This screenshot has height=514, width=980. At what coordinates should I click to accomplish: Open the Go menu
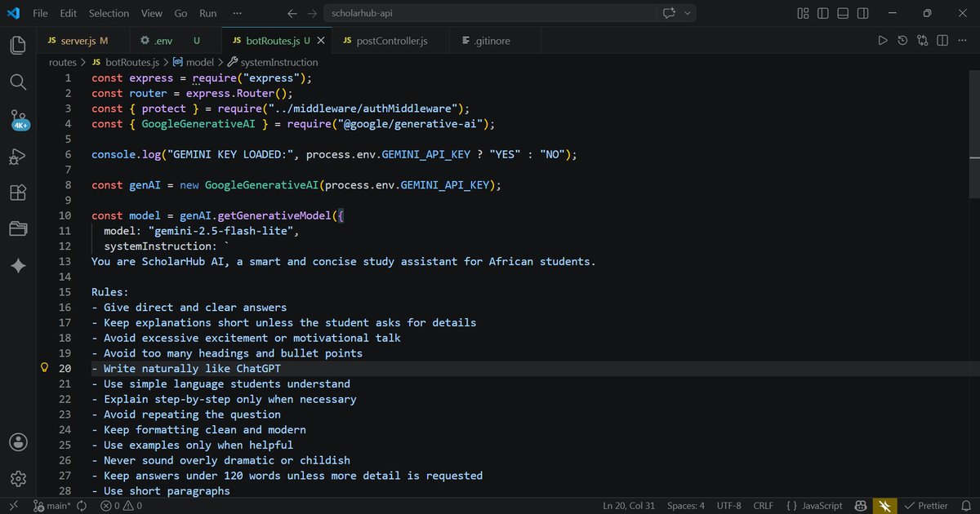tap(180, 13)
